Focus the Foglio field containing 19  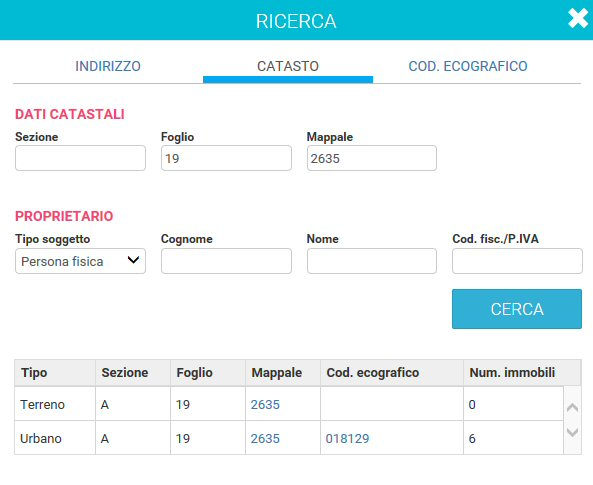coord(226,158)
